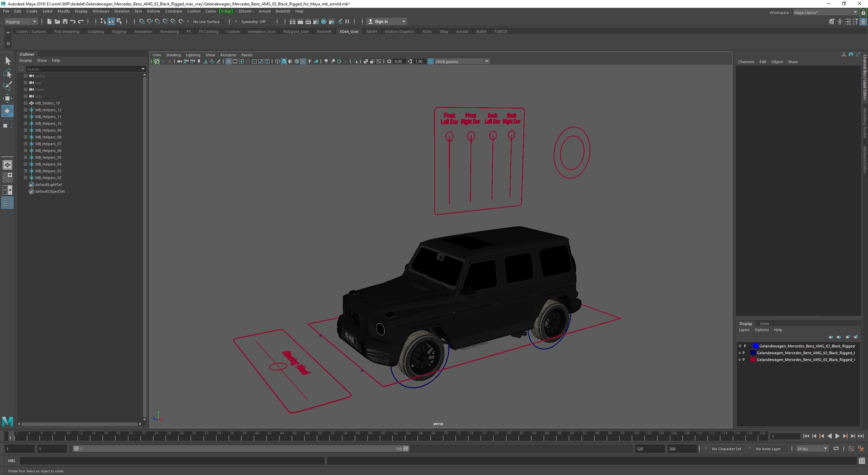
Task: Toggle playback P of red layer
Action: point(744,360)
